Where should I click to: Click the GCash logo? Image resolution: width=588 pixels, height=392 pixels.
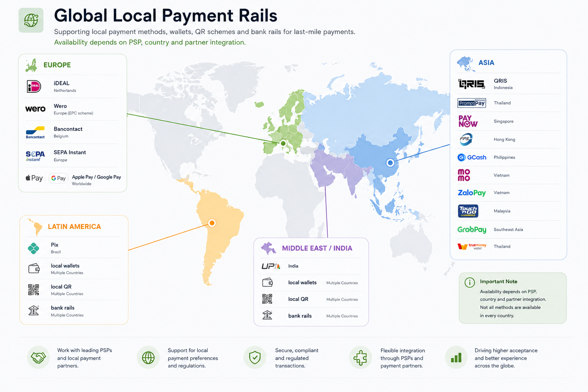tap(472, 157)
